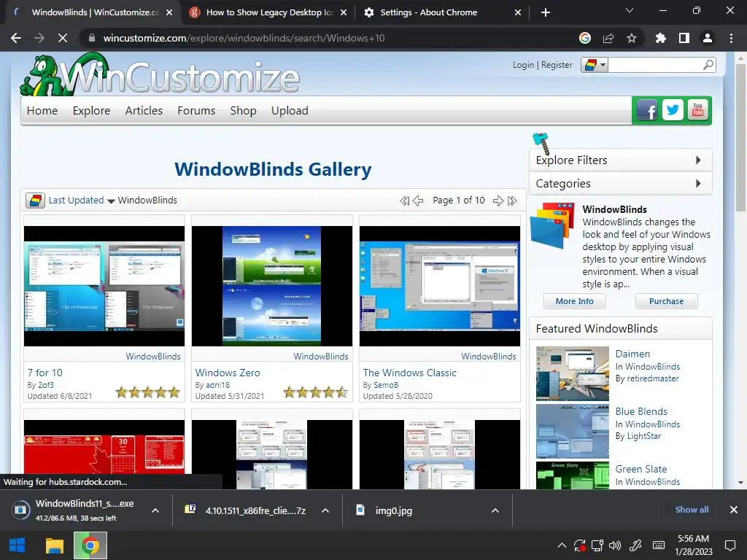
Task: Toggle Chrome side panel icon
Action: tap(684, 38)
